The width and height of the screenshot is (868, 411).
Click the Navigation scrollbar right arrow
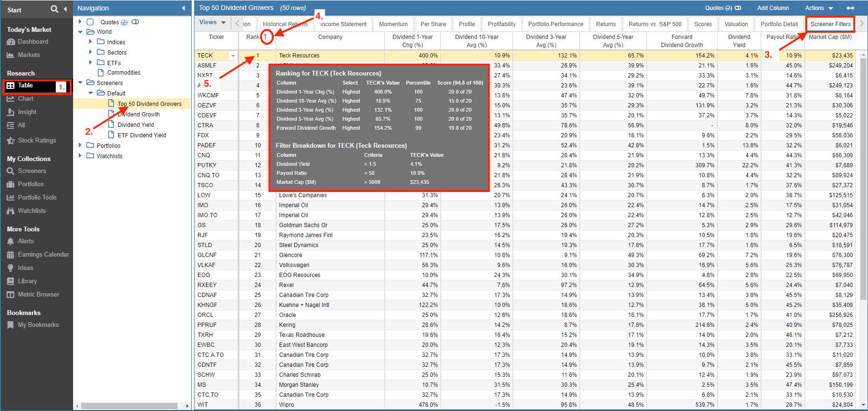(187, 406)
